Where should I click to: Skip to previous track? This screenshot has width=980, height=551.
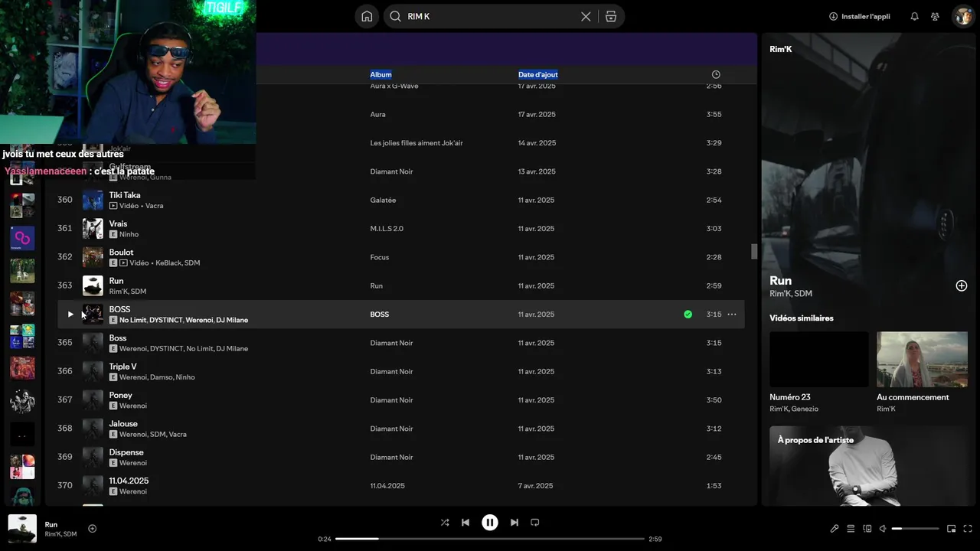pos(465,523)
